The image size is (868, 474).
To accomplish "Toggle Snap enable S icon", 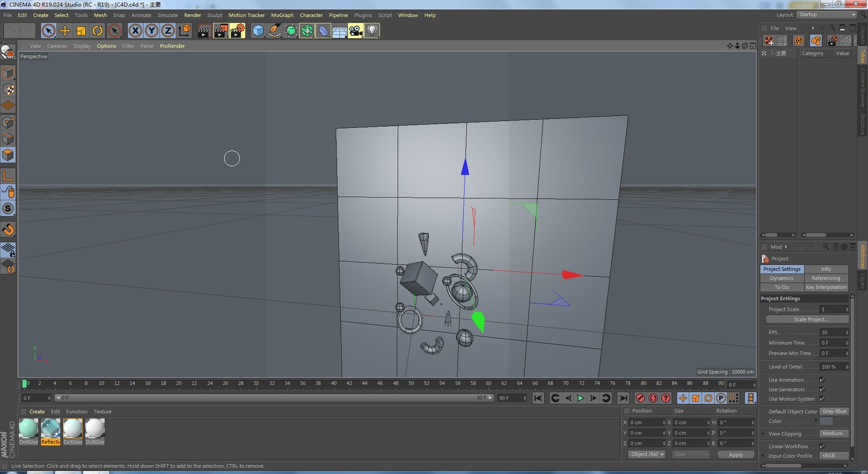I will tap(8, 209).
